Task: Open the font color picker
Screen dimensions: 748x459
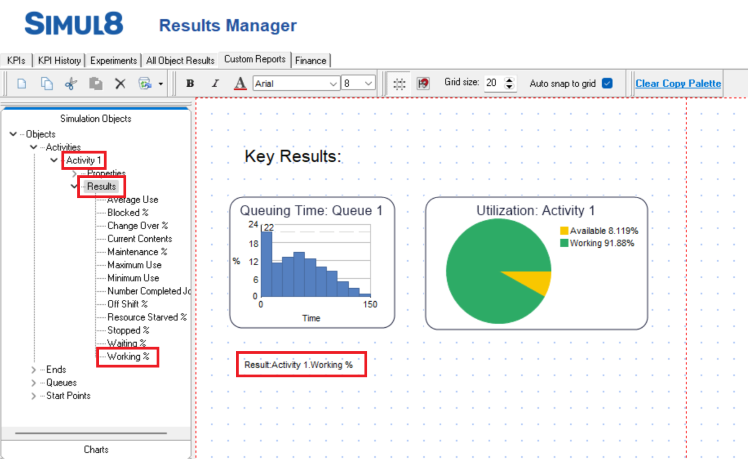Action: coord(240,84)
